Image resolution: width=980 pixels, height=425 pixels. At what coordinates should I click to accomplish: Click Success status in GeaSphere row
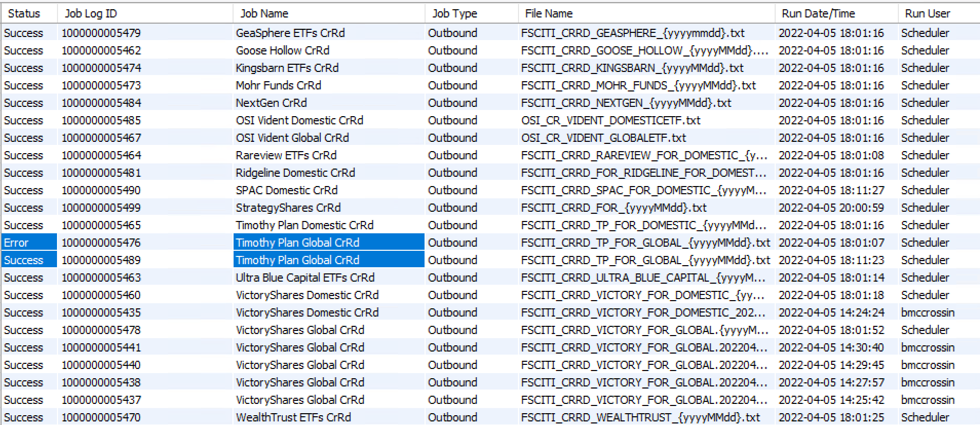click(x=24, y=33)
